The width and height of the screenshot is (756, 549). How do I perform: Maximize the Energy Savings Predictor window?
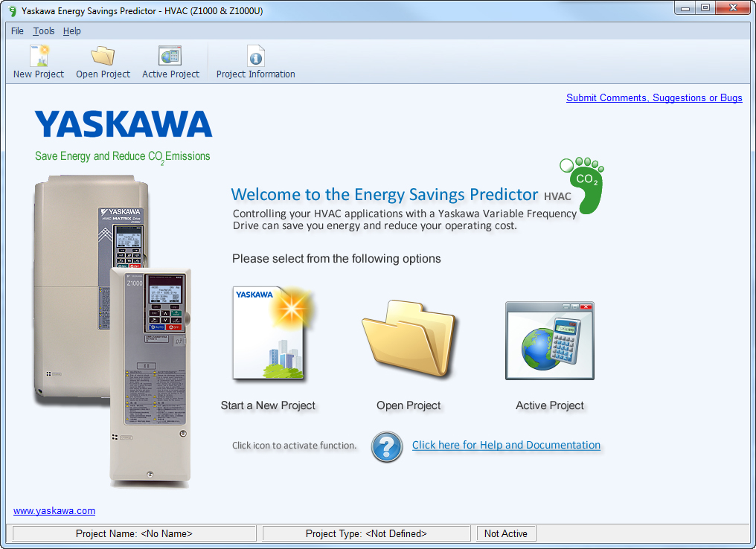click(705, 8)
